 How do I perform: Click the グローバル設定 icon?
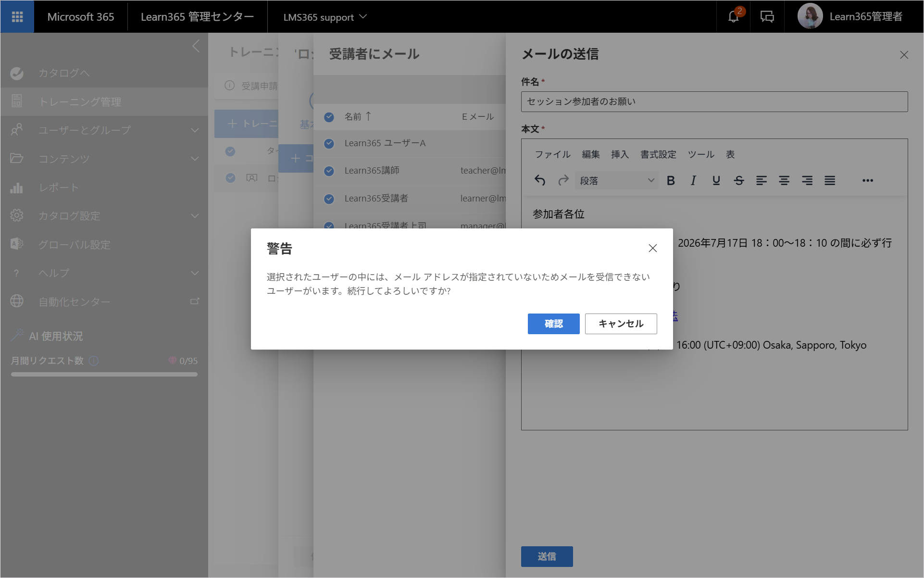[17, 244]
